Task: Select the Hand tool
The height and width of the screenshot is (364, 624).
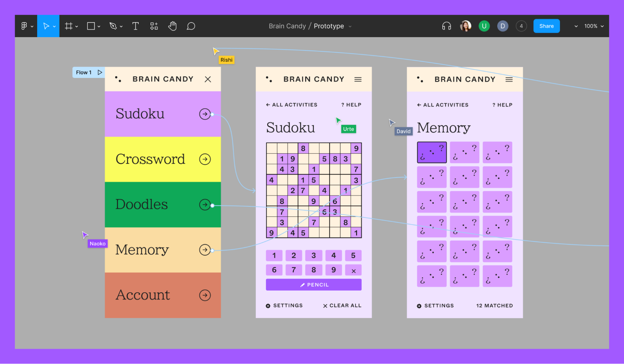Action: (x=172, y=26)
